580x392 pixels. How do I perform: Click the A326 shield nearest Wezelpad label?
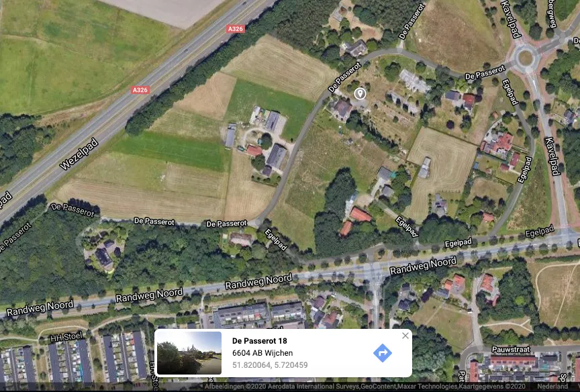coord(140,89)
